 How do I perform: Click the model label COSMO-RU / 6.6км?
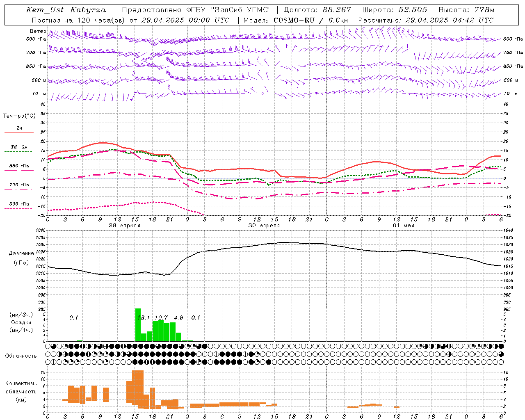311,20
